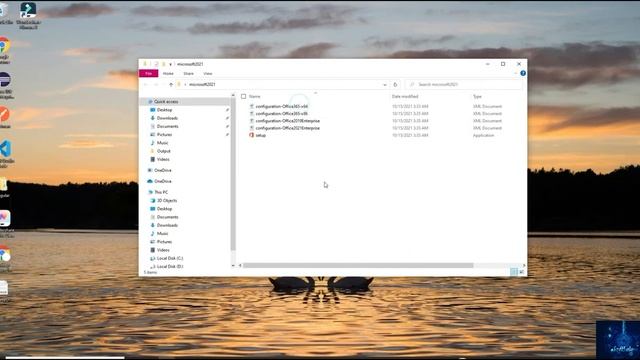640x360 pixels.
Task: Open the Quick Access Toolbar dropdown arrow
Action: tap(171, 64)
